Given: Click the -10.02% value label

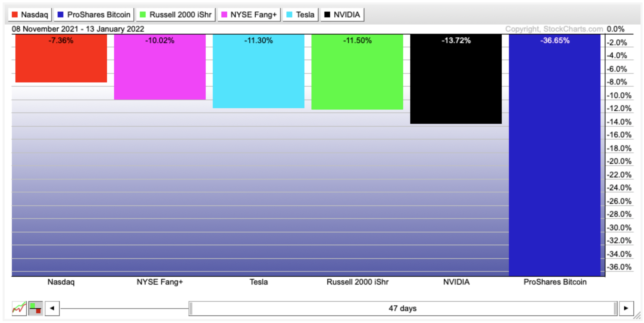Looking at the screenshot, I should point(160,40).
